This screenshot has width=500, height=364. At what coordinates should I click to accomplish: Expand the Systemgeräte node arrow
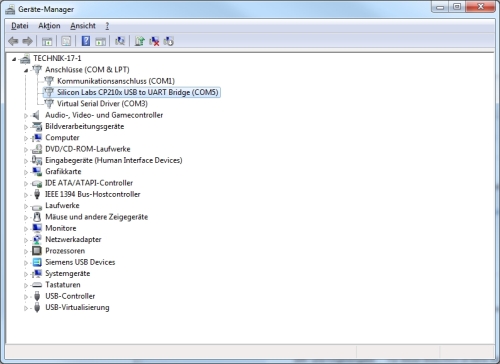pos(26,274)
